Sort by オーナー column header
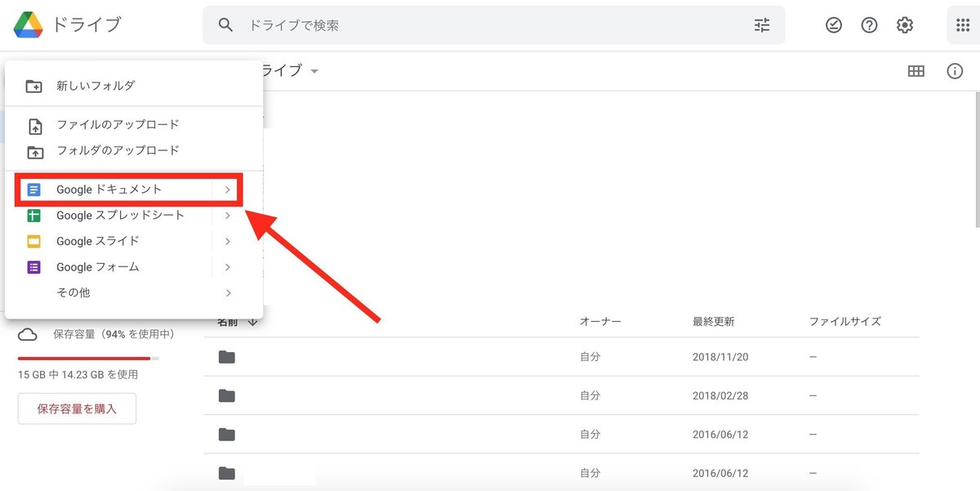 coord(600,322)
